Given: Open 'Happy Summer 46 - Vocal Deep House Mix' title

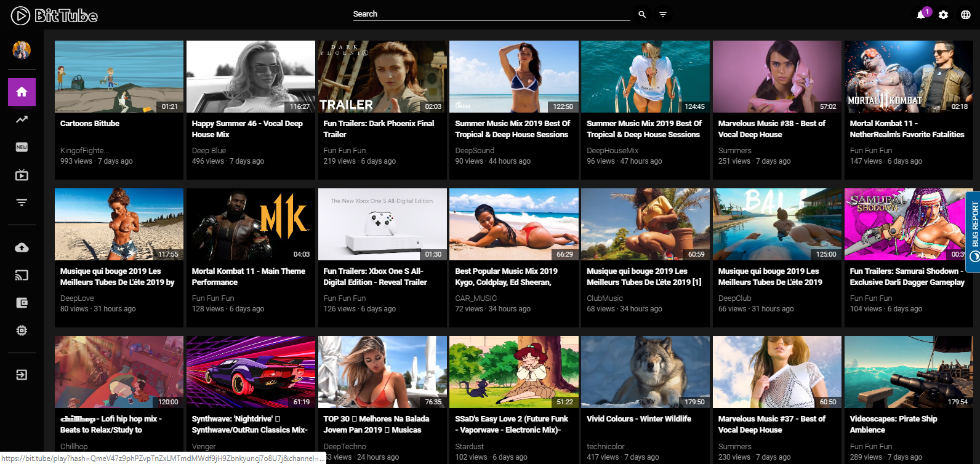Looking at the screenshot, I should pos(247,129).
